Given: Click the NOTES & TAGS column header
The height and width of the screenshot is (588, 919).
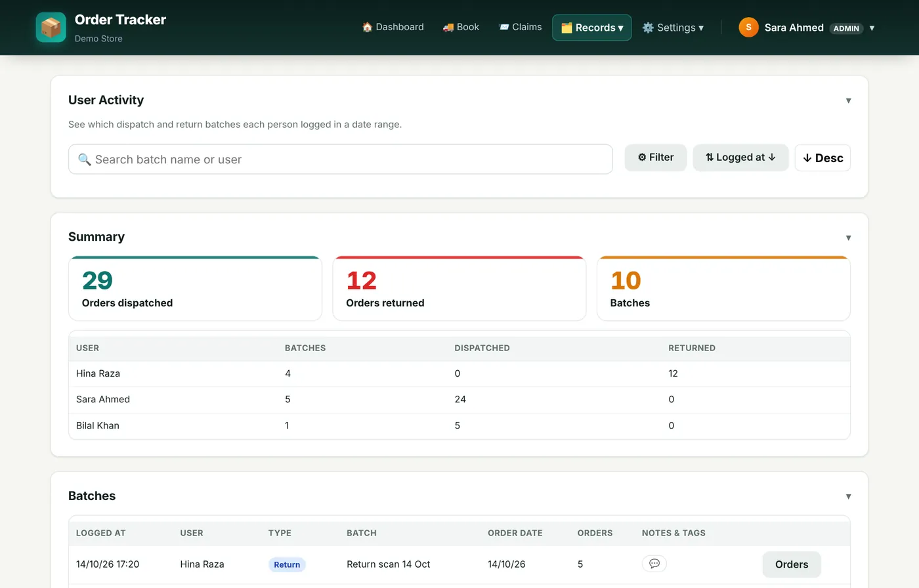Looking at the screenshot, I should pyautogui.click(x=673, y=533).
